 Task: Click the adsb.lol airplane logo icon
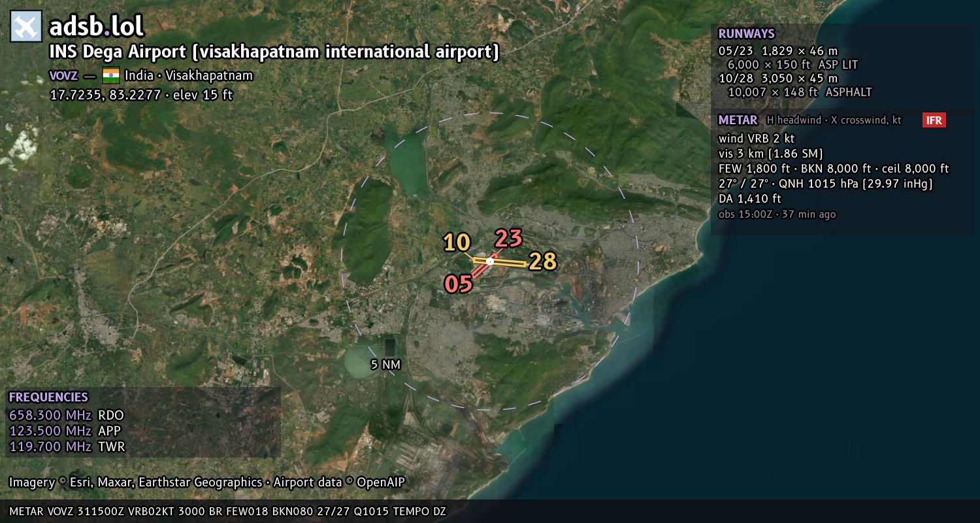point(26,27)
